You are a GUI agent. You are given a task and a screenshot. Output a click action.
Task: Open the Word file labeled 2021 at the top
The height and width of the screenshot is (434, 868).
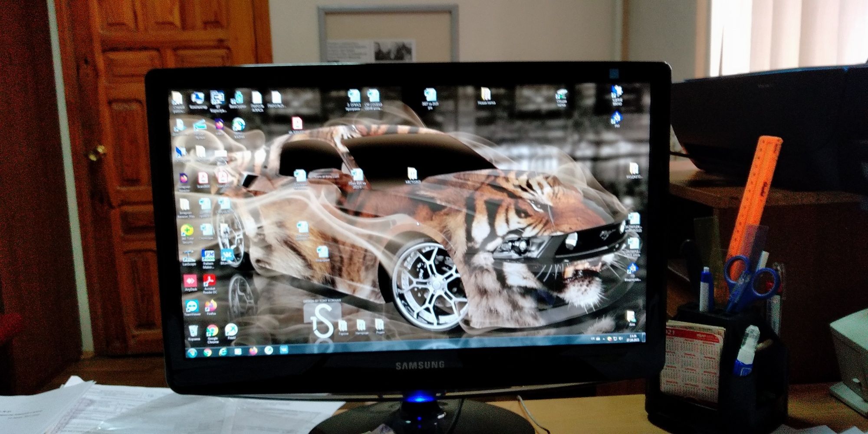[x=430, y=98]
